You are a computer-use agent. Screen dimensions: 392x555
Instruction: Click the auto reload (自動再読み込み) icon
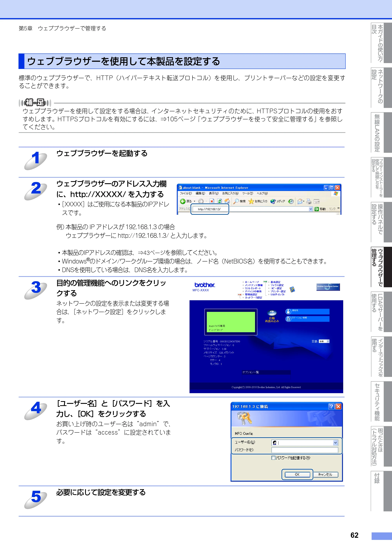click(272, 313)
